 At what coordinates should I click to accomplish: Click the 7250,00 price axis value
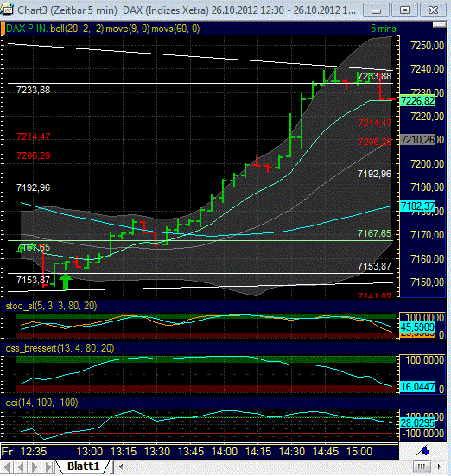click(427, 46)
